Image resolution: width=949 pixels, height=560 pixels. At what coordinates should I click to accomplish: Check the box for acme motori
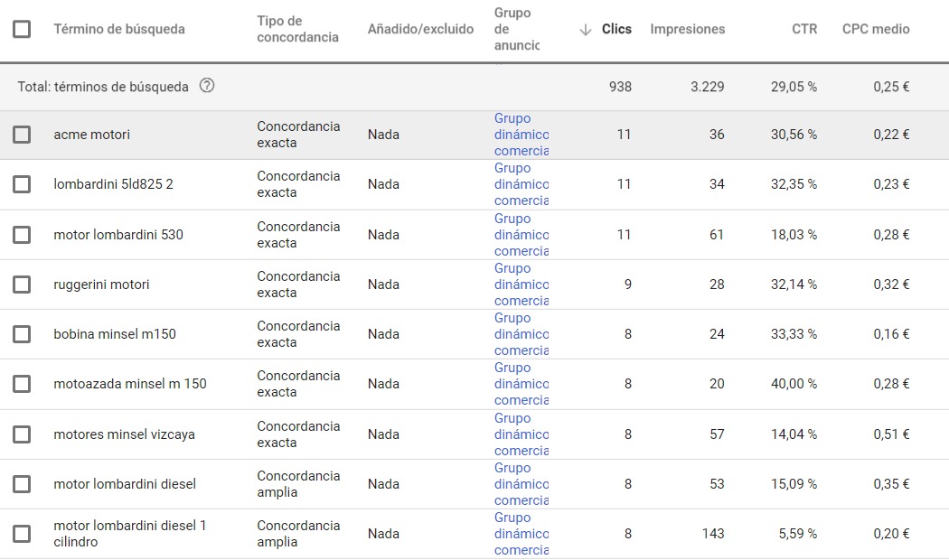[x=22, y=135]
